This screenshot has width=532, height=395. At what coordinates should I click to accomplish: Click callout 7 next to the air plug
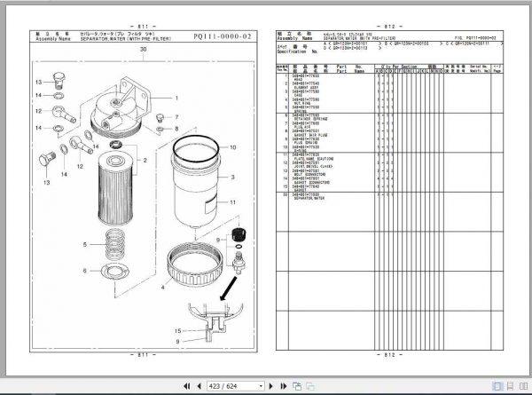coord(176,117)
